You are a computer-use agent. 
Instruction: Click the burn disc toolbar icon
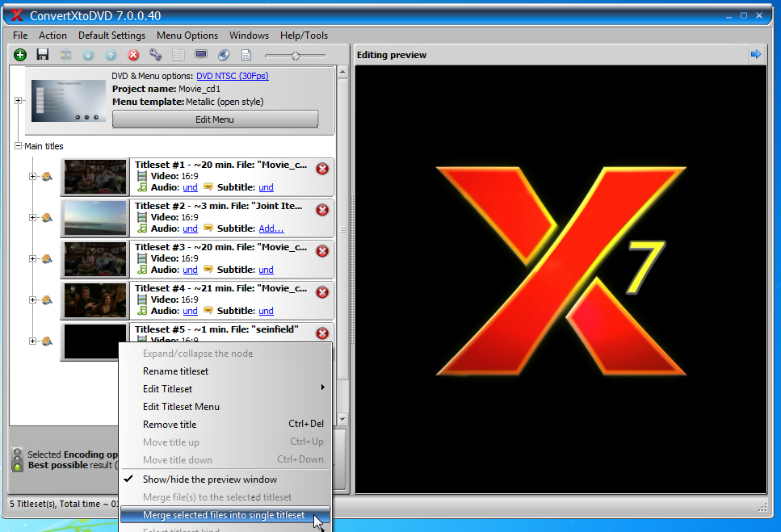click(224, 55)
